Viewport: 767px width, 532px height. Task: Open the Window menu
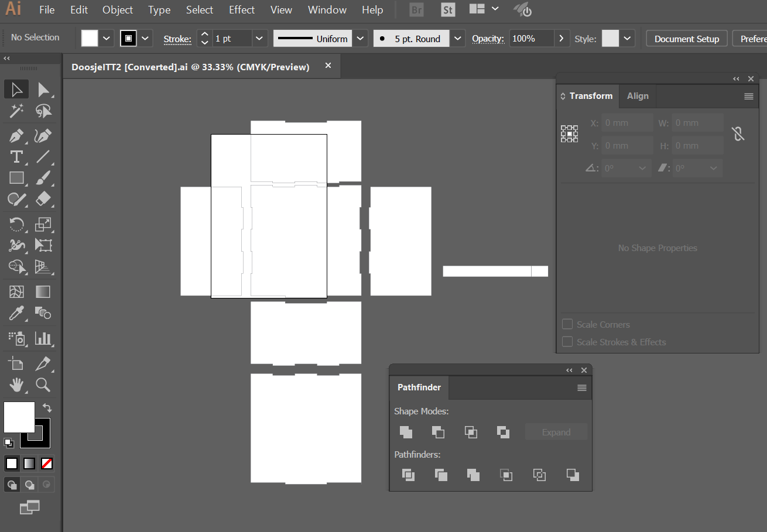coord(327,10)
